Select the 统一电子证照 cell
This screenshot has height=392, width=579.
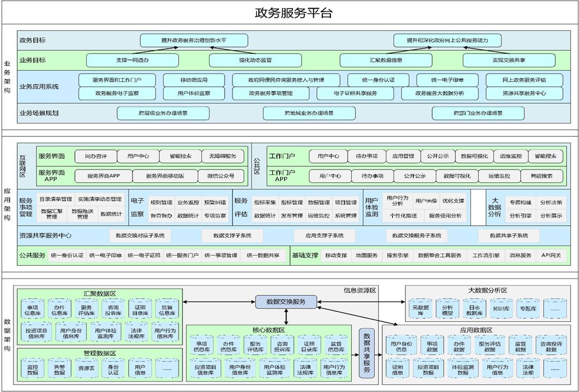point(144,255)
